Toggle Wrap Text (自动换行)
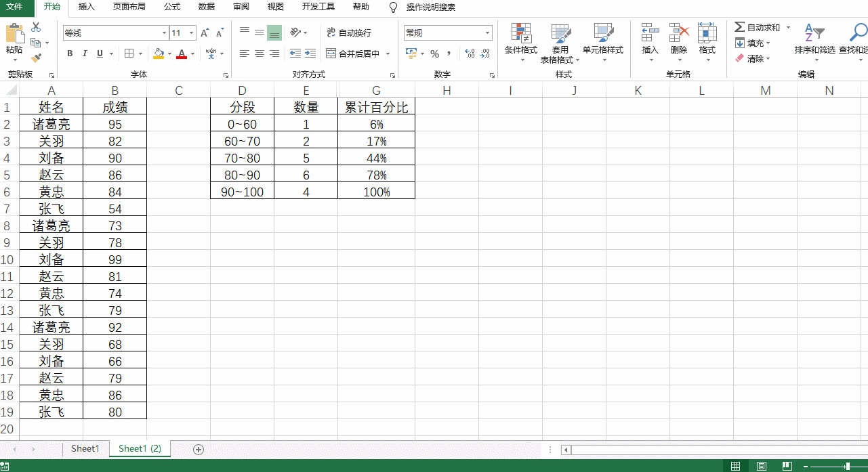The width and height of the screenshot is (868, 472). [x=349, y=33]
